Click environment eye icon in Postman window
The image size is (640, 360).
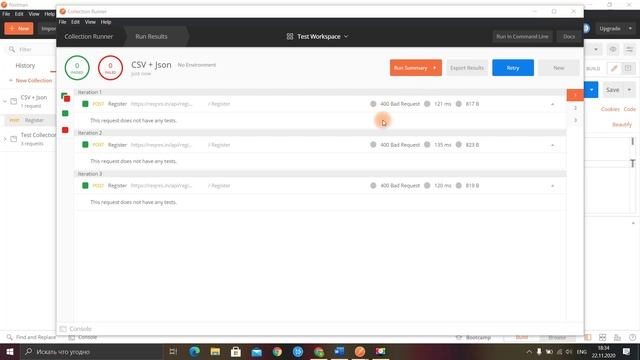pyautogui.click(x=613, y=49)
